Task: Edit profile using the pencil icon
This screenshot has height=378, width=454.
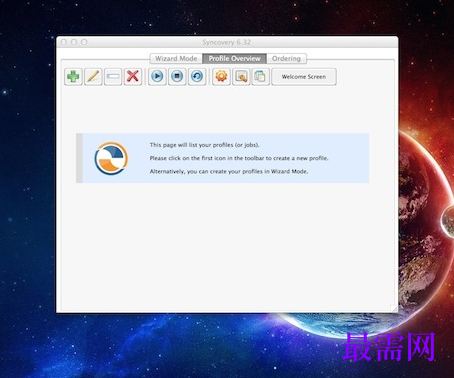Action: click(93, 77)
